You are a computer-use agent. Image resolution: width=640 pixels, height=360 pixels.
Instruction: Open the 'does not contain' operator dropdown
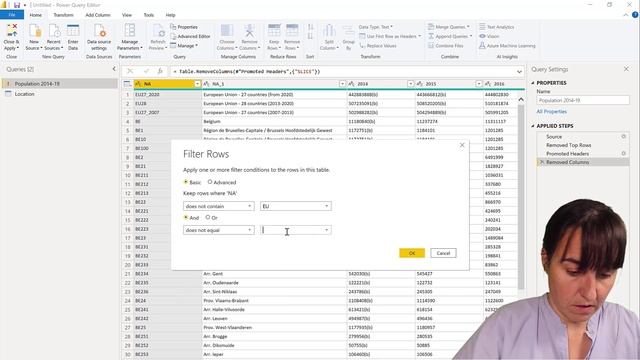click(x=219, y=206)
